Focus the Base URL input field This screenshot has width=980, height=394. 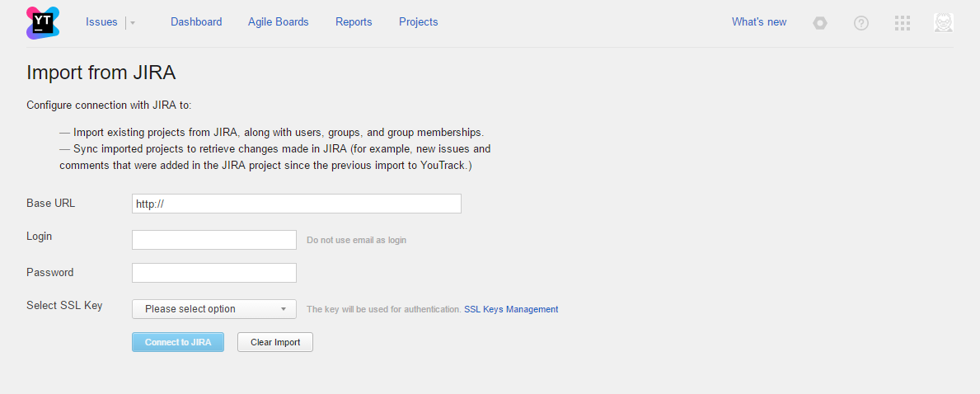pos(297,204)
